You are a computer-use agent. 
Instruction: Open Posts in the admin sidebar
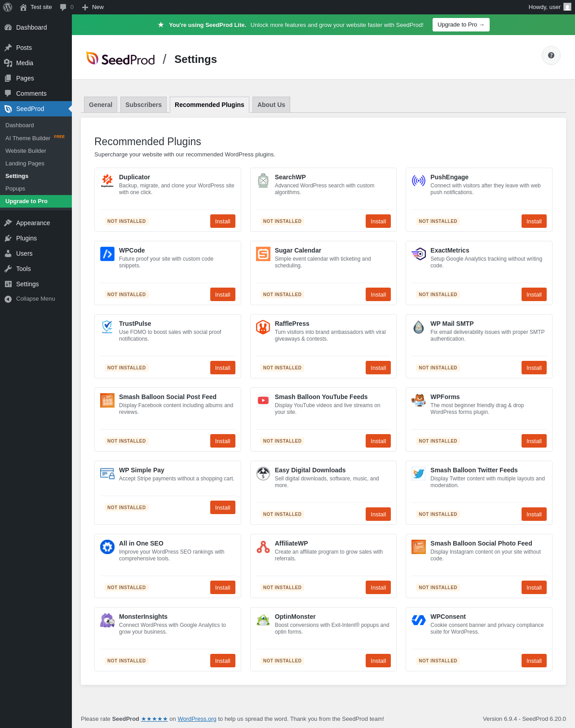click(36, 48)
